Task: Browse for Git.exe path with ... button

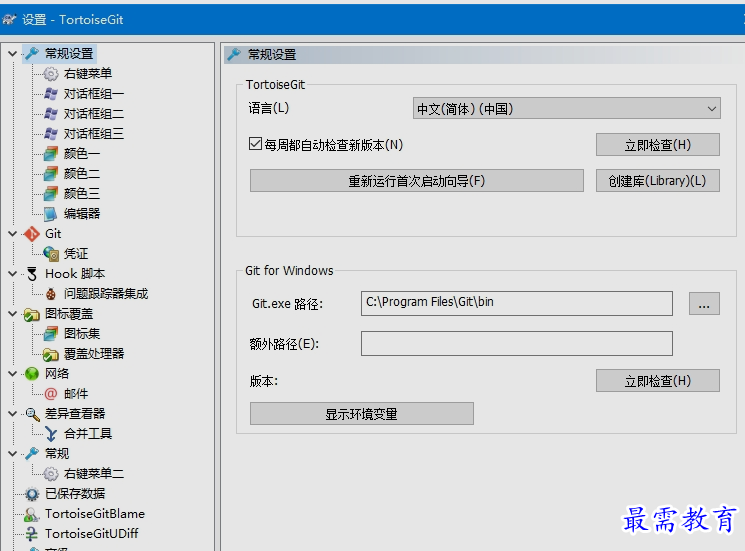Action: (704, 304)
